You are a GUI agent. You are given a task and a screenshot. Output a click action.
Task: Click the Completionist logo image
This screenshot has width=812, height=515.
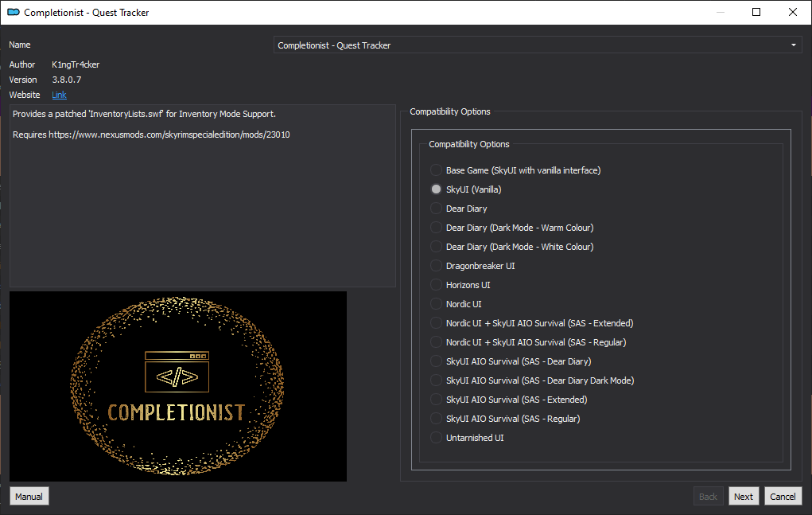coord(178,386)
